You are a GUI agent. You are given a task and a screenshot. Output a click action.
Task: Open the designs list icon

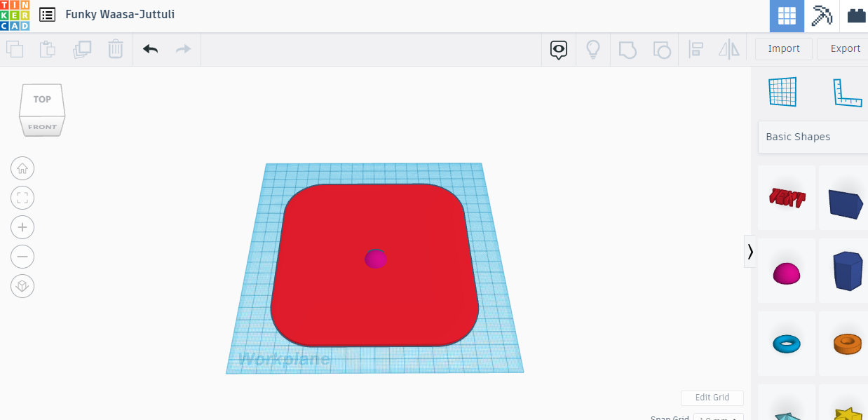pyautogui.click(x=48, y=15)
